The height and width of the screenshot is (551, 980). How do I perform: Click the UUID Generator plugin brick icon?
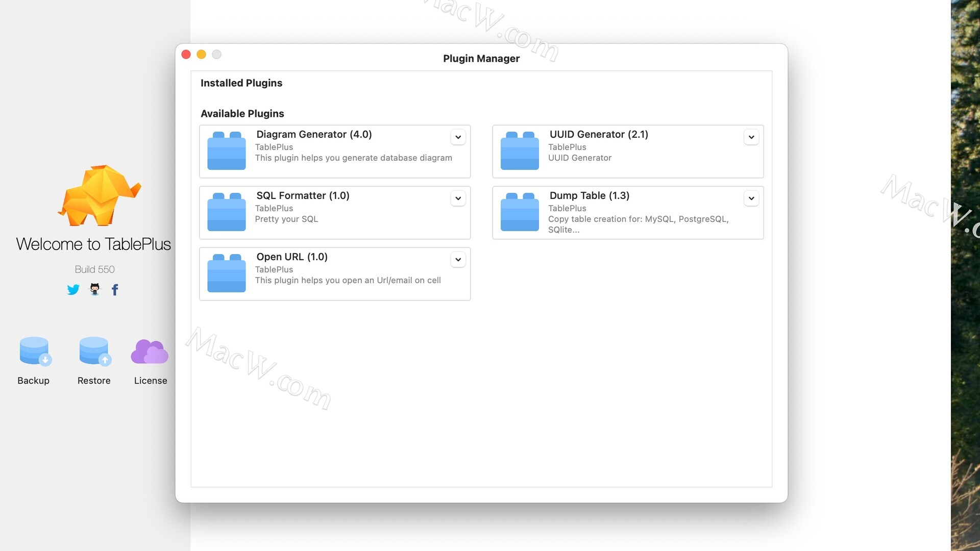coord(520,151)
